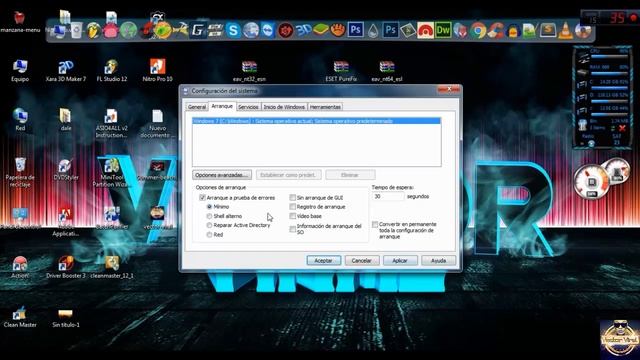
Task: Launch Skype from the dock
Action: pos(233,30)
